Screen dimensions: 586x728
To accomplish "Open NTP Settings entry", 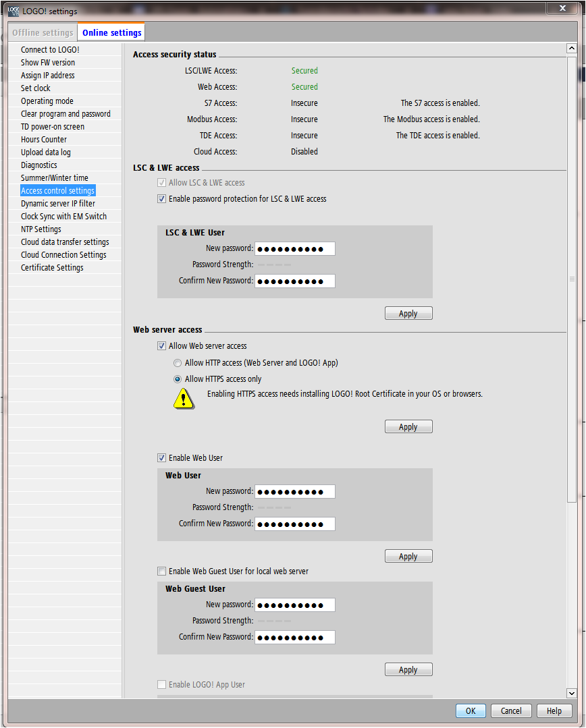I will click(41, 229).
